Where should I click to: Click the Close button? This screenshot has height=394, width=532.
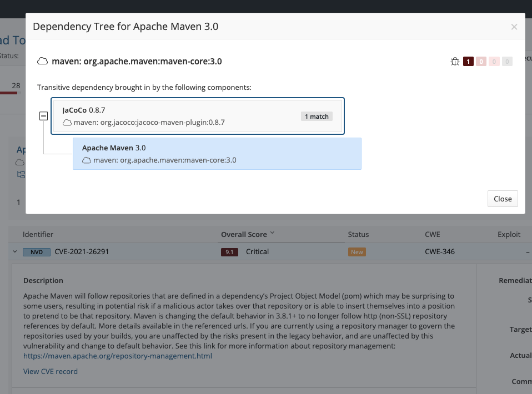click(x=503, y=199)
